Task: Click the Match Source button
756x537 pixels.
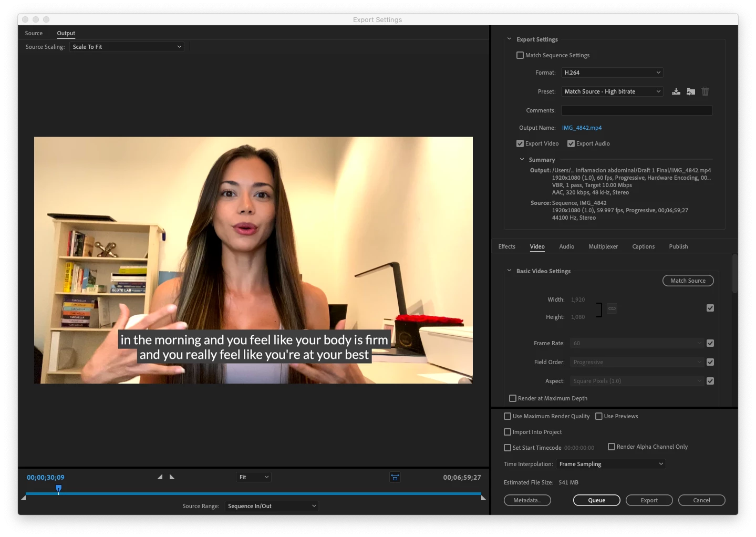Action: pos(688,281)
